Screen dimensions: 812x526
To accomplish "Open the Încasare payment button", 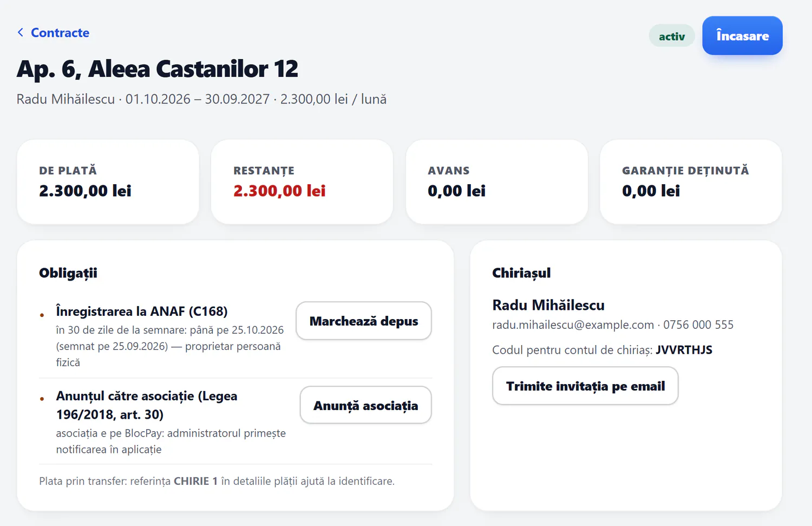I will (742, 36).
